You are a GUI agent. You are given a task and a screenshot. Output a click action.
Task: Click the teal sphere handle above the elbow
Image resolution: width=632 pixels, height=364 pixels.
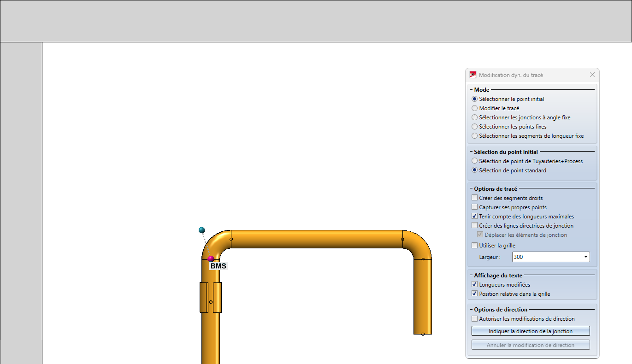click(x=201, y=230)
